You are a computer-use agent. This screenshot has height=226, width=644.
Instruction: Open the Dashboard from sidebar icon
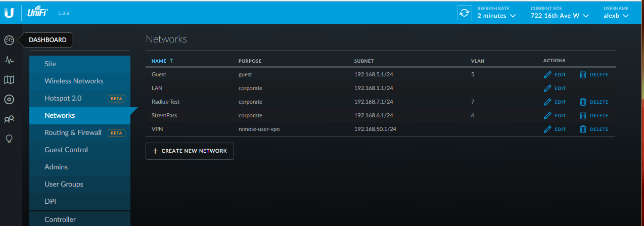coord(9,40)
